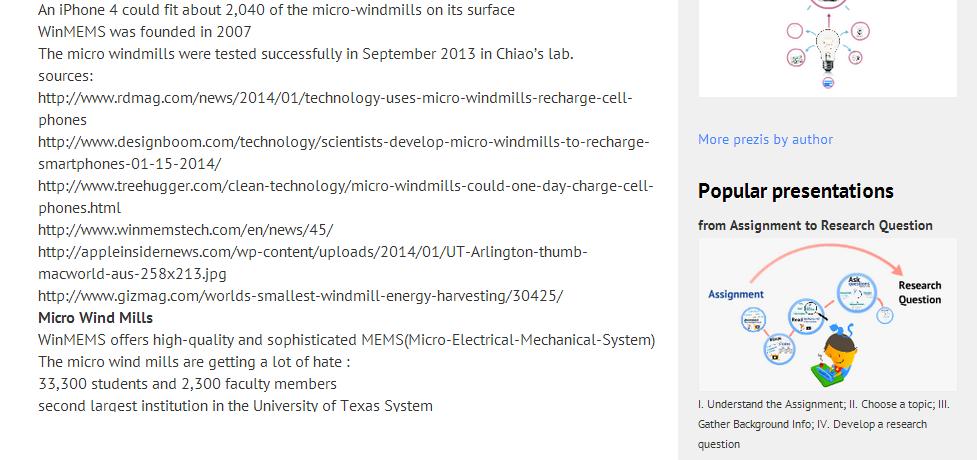
Task: Click the rdmag.com source URL
Action: coord(335,98)
